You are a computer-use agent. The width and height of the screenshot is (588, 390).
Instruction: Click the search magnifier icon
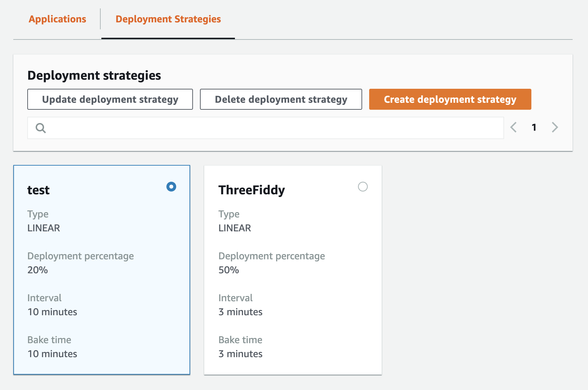pyautogui.click(x=41, y=128)
